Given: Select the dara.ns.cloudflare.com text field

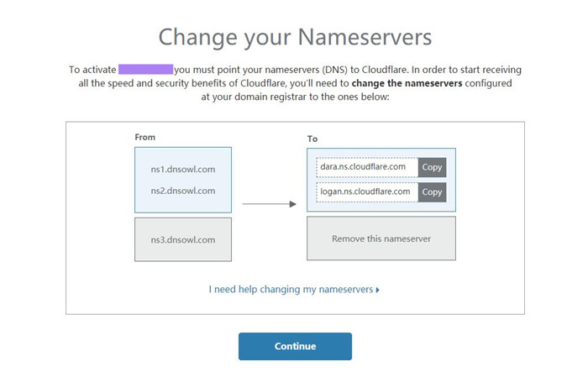Looking at the screenshot, I should (x=367, y=167).
